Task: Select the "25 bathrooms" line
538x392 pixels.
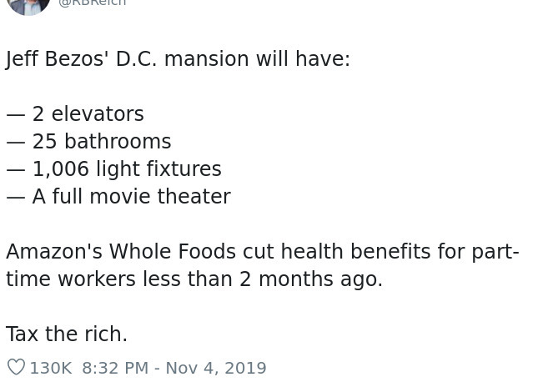Action: click(89, 141)
